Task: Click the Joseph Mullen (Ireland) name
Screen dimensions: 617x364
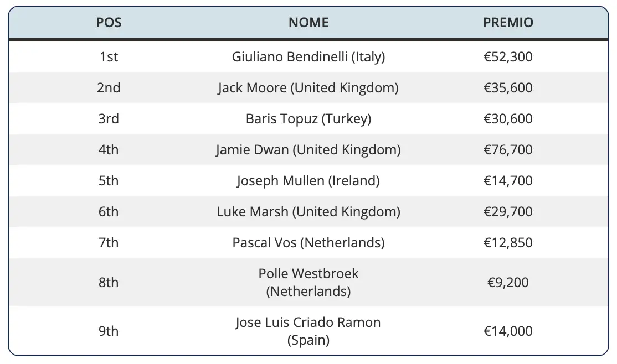Action: pyautogui.click(x=308, y=180)
